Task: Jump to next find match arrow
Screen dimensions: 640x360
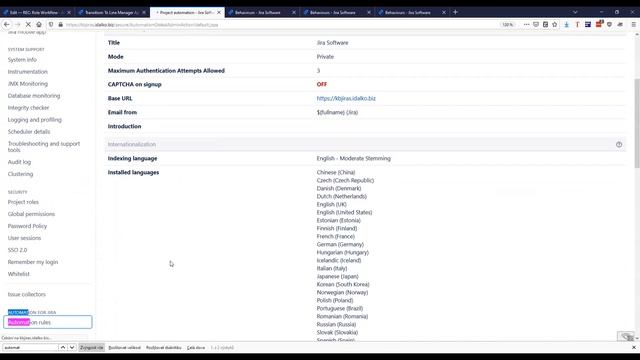Action: (x=72, y=347)
